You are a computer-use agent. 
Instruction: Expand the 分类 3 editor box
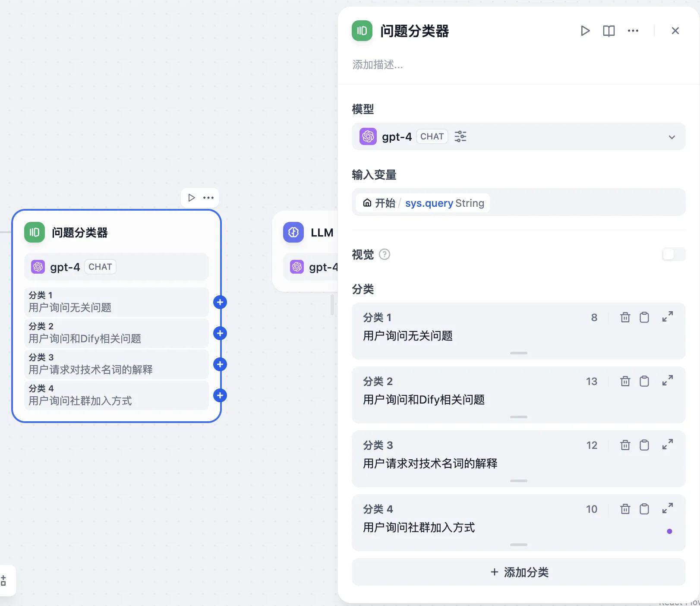(x=667, y=445)
